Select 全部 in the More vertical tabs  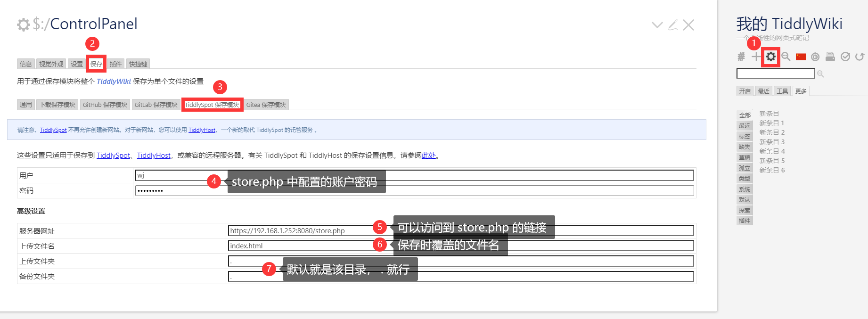745,115
